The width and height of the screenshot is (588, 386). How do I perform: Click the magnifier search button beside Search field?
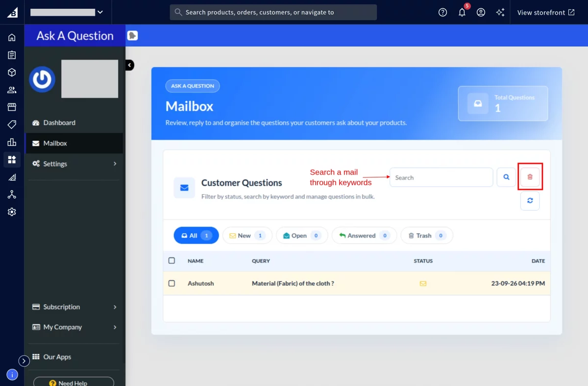coord(507,177)
